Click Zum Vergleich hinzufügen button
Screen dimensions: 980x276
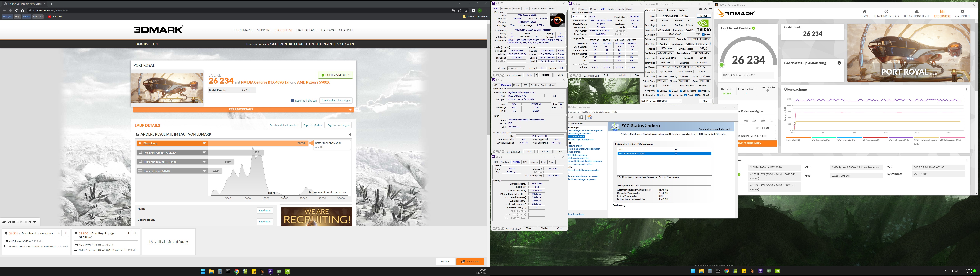click(336, 101)
